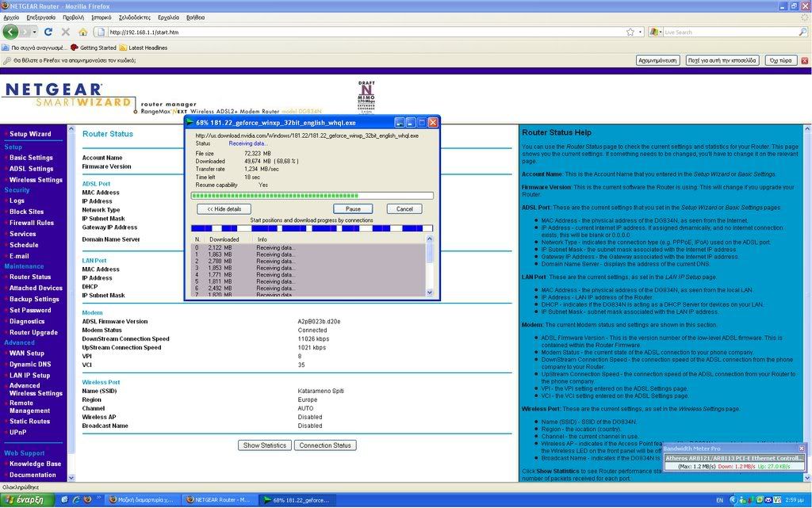This screenshot has width=812, height=508.
Task: Open Basic Settings in the sidebar
Action: click(x=31, y=158)
